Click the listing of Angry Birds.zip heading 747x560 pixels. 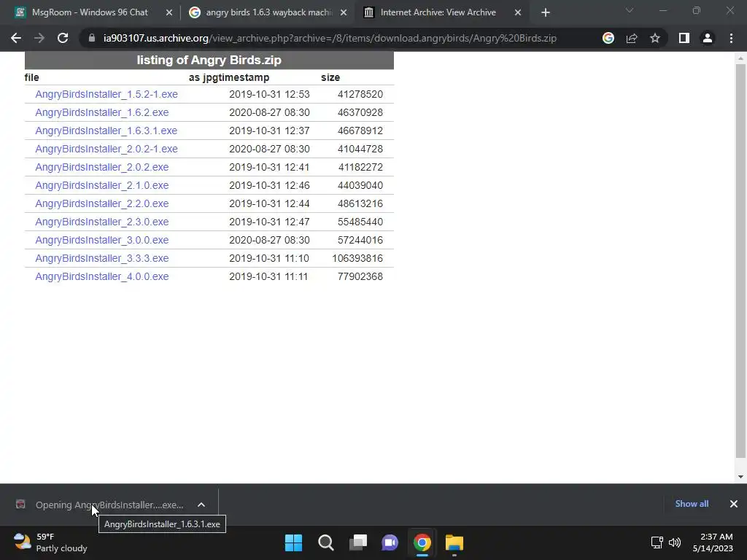point(209,60)
